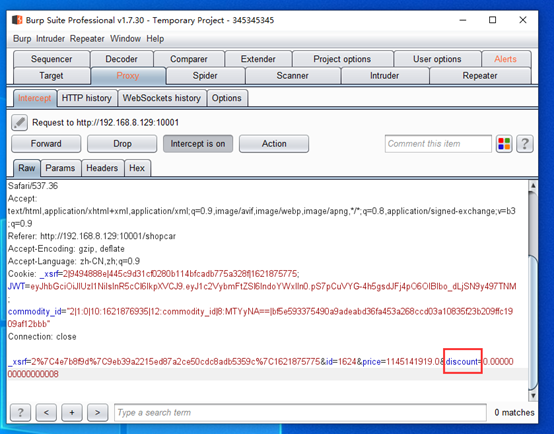Open the Help menu

click(155, 39)
